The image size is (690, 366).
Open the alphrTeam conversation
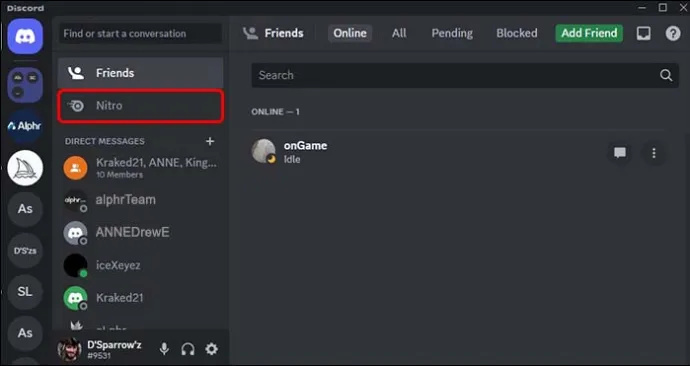140,200
